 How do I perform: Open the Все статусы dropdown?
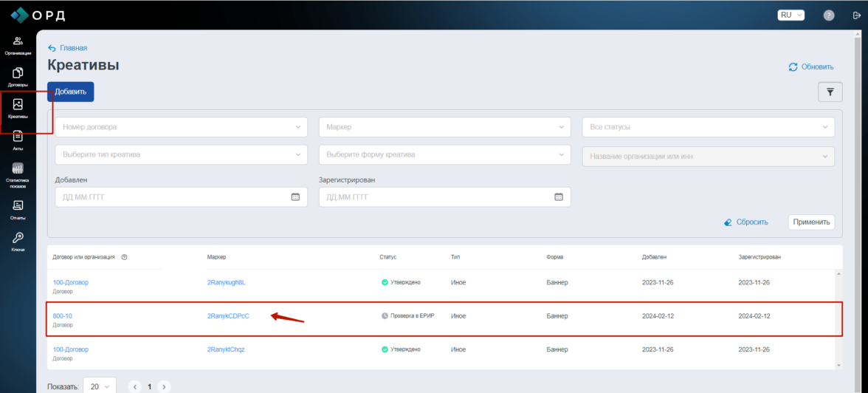tap(708, 127)
